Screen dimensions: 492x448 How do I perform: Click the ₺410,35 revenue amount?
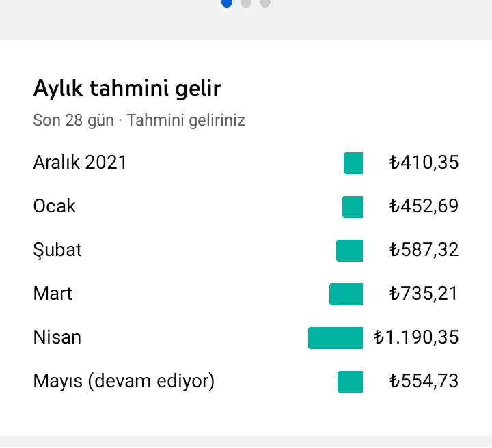pyautogui.click(x=424, y=163)
